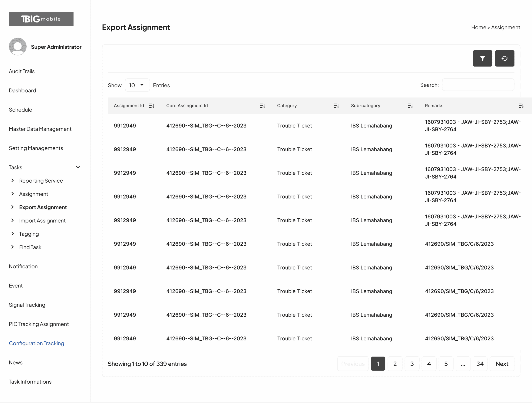Screen dimensions: 532x403
Task: Jump to page 34 of results
Action: pyautogui.click(x=480, y=364)
